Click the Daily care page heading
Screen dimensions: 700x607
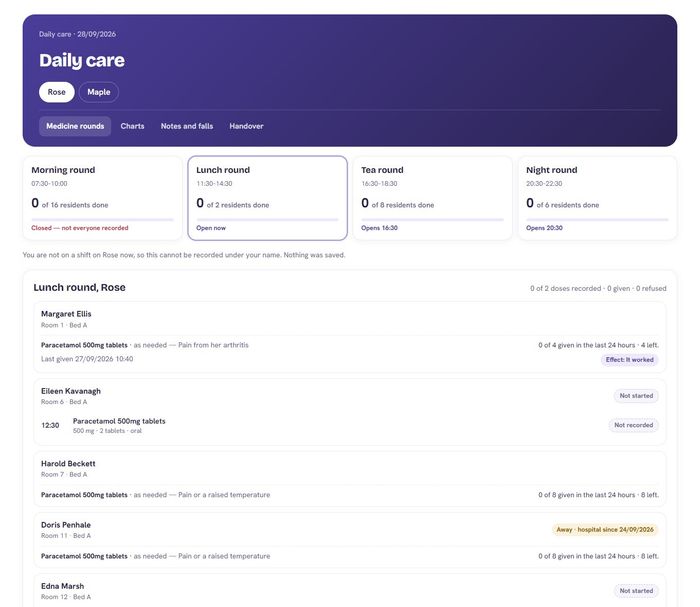[x=82, y=60]
